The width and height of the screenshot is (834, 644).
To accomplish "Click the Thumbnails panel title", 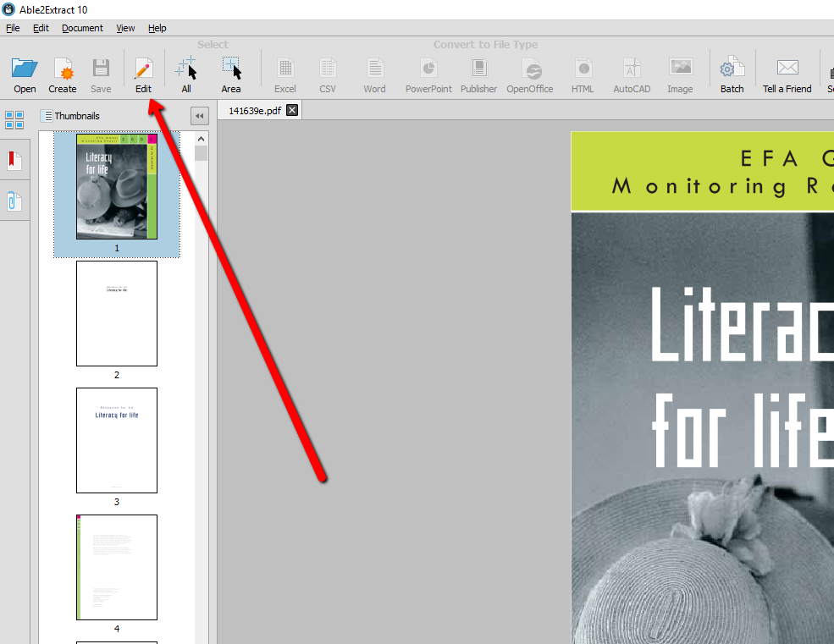I will tap(77, 116).
